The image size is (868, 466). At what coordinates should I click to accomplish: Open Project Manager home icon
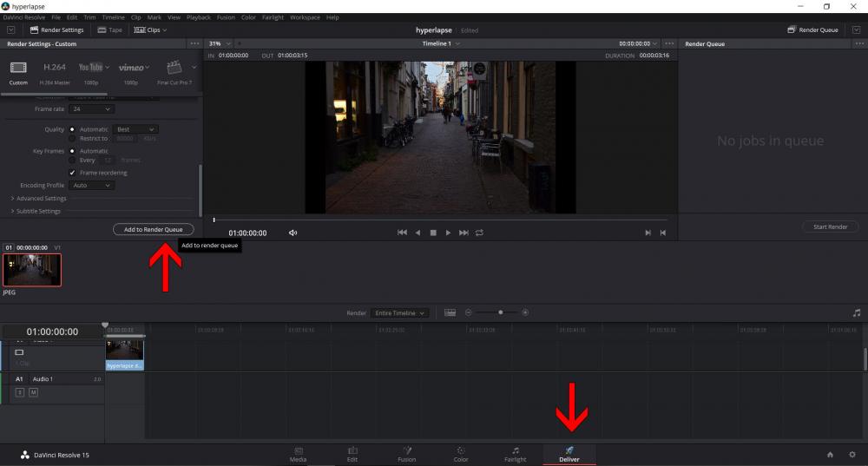[x=830, y=455]
